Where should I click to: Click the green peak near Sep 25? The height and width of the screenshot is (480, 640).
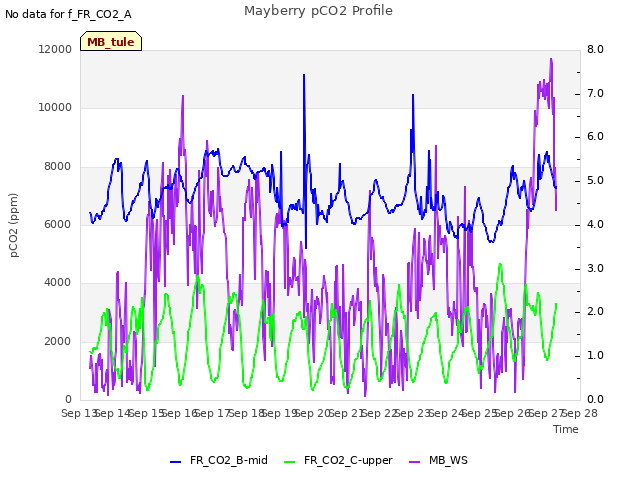click(500, 265)
